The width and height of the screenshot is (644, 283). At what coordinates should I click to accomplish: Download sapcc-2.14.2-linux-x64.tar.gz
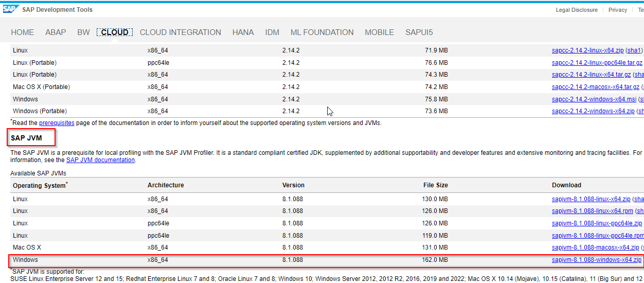(x=592, y=75)
